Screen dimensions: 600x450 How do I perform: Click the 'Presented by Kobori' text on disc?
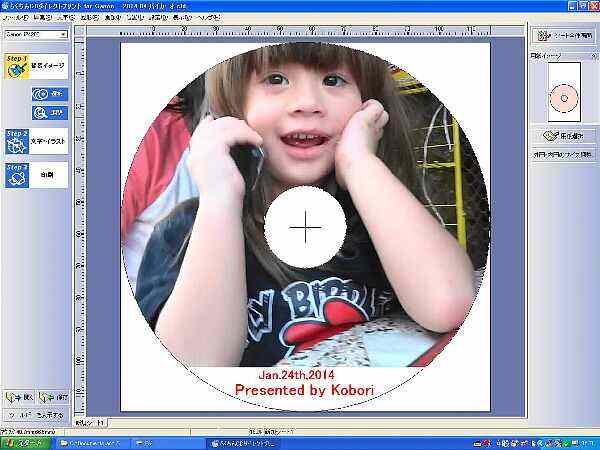coord(304,390)
